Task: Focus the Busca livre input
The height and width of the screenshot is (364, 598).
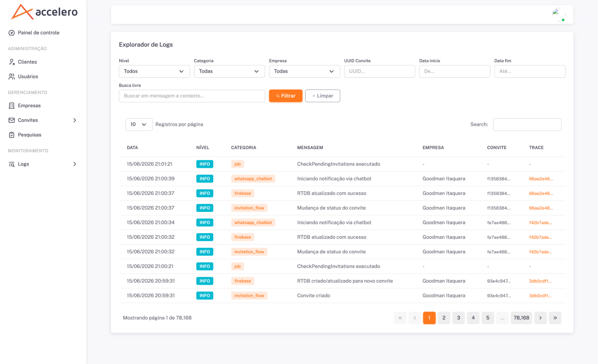Action: tap(192, 96)
